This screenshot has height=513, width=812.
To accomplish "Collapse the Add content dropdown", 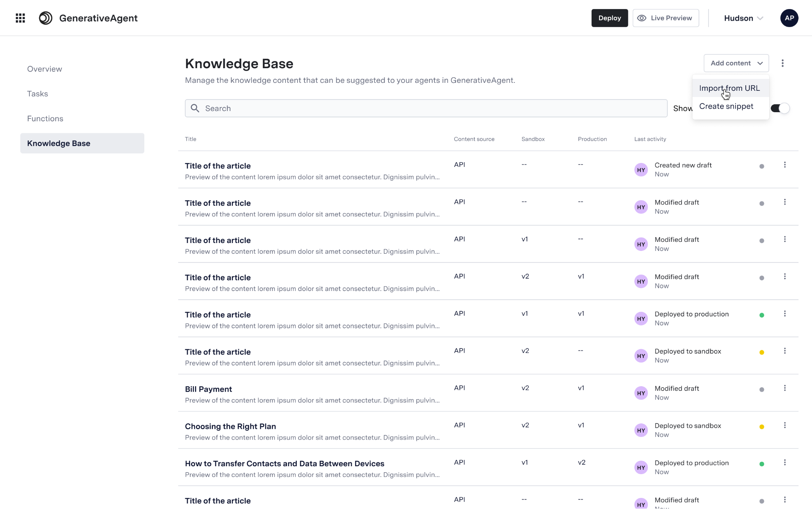I will (x=736, y=63).
